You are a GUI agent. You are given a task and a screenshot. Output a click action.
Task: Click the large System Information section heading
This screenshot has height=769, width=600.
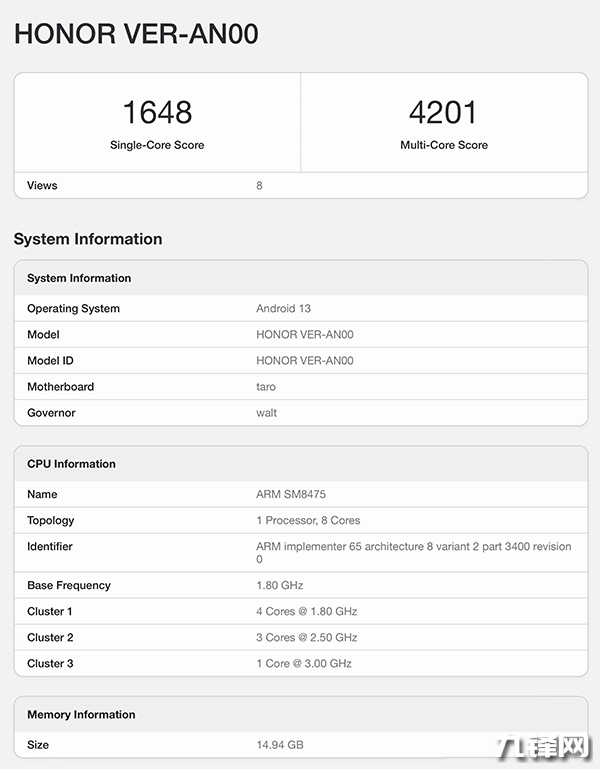(x=88, y=239)
